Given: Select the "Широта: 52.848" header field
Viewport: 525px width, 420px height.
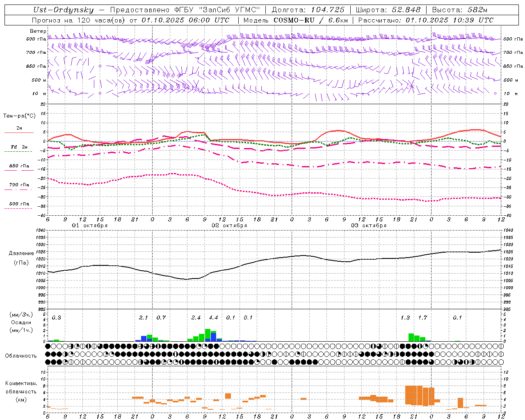Looking at the screenshot, I should click(x=388, y=10).
